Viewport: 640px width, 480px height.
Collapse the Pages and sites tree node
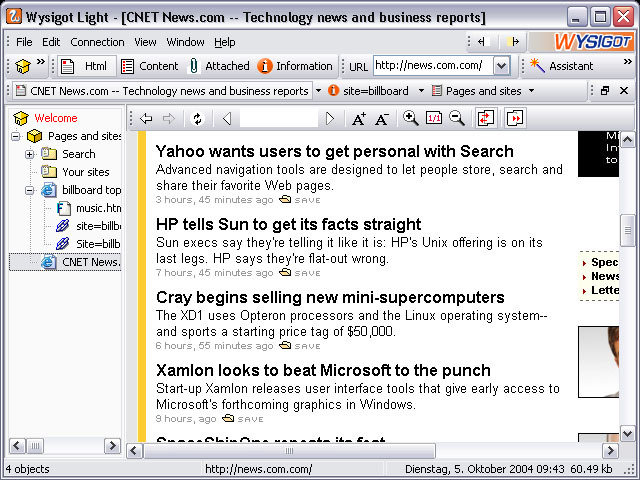(x=16, y=136)
